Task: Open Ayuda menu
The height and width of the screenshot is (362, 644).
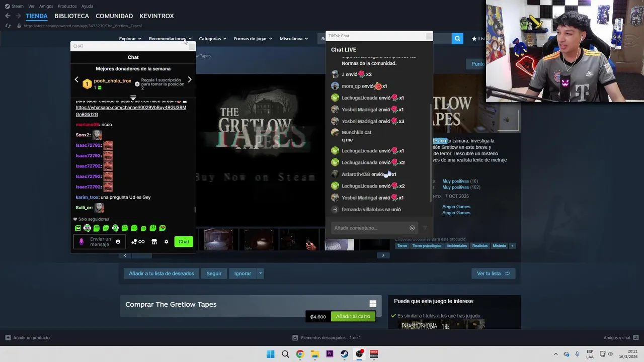Action: (87, 6)
